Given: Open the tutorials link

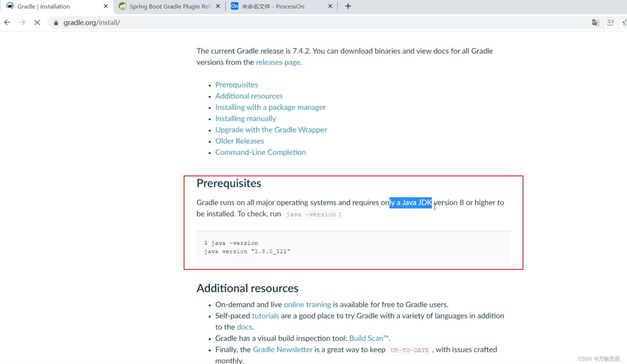Looking at the screenshot, I should (x=265, y=316).
